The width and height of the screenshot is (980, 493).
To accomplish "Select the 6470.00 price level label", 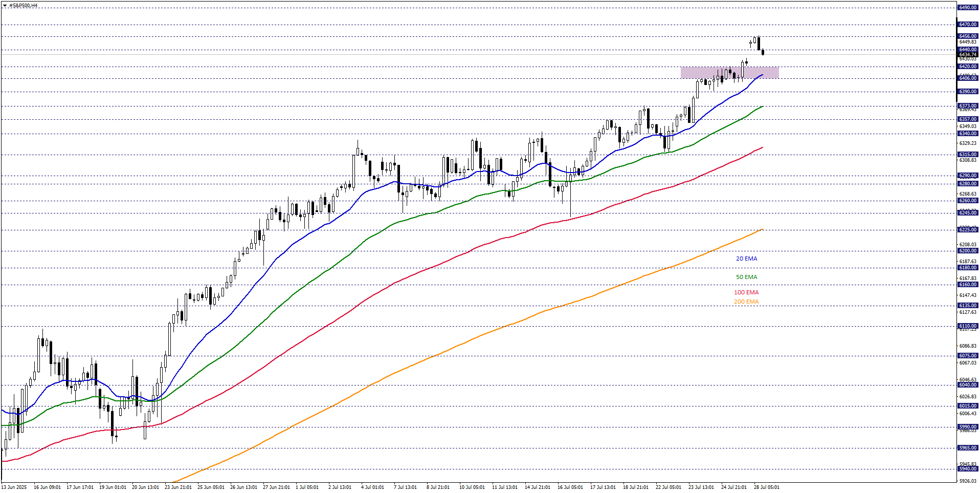I will click(x=968, y=25).
